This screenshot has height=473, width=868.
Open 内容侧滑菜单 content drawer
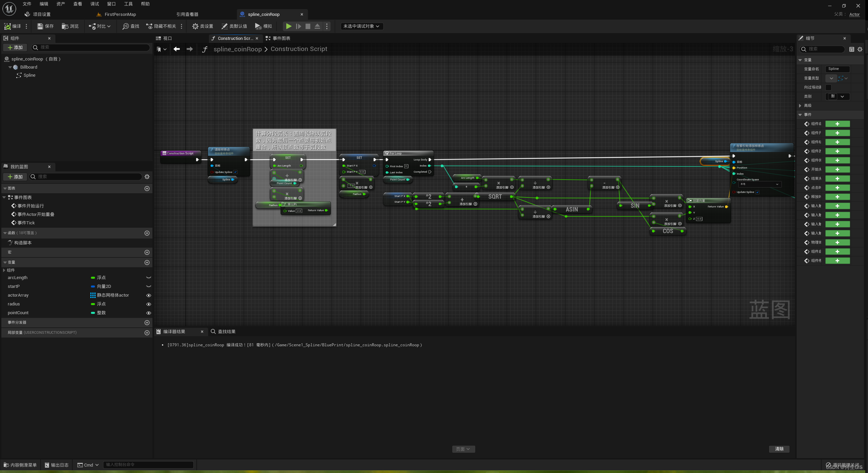(20, 465)
